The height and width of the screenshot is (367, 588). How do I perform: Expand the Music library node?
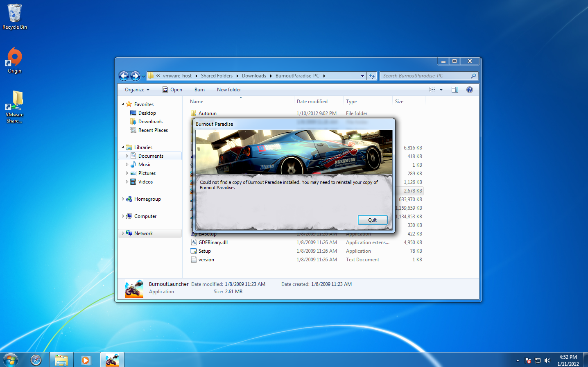[x=127, y=165]
